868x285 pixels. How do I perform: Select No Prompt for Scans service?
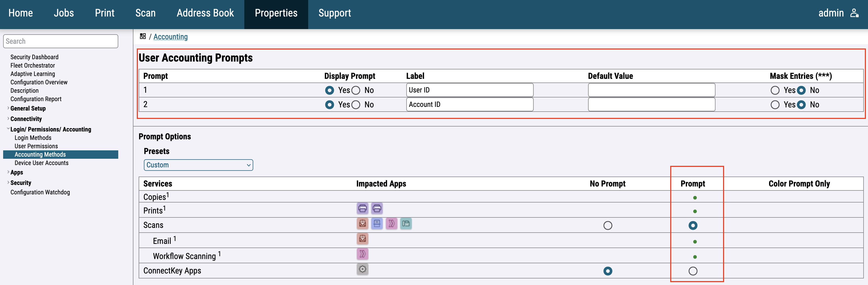coord(607,225)
